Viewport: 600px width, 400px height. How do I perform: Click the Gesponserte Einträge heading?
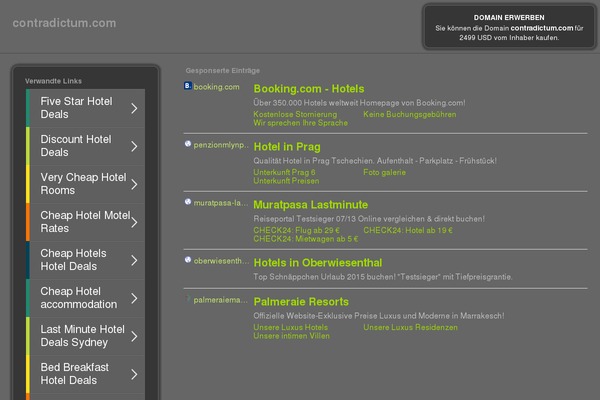(223, 70)
